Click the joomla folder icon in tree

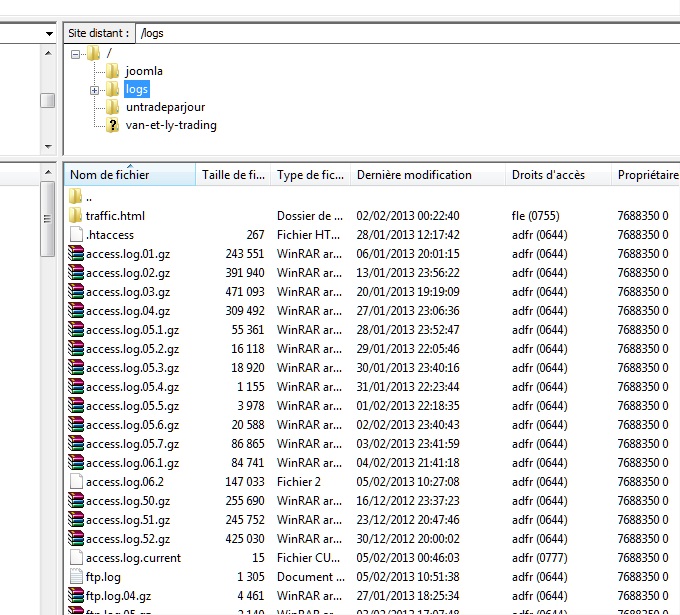click(x=113, y=71)
